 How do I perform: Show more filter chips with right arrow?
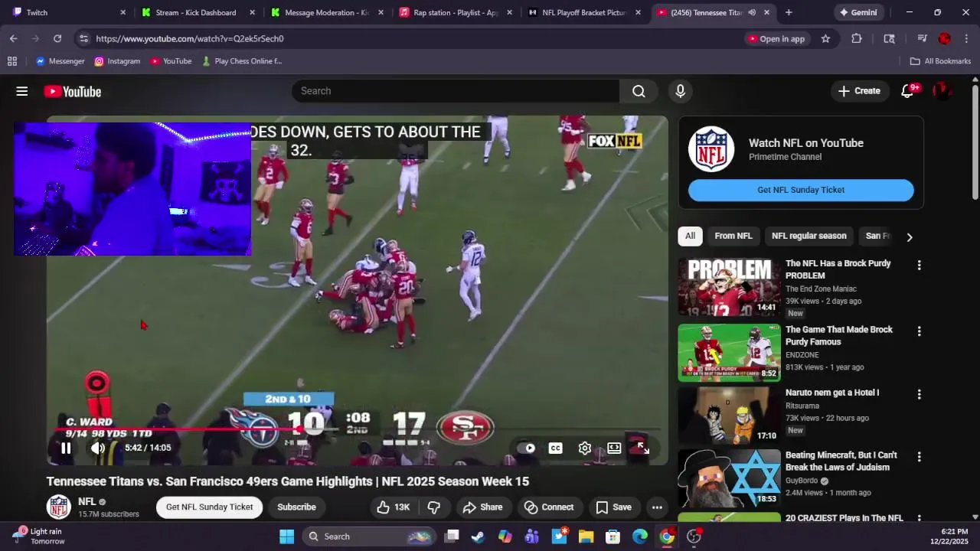910,237
